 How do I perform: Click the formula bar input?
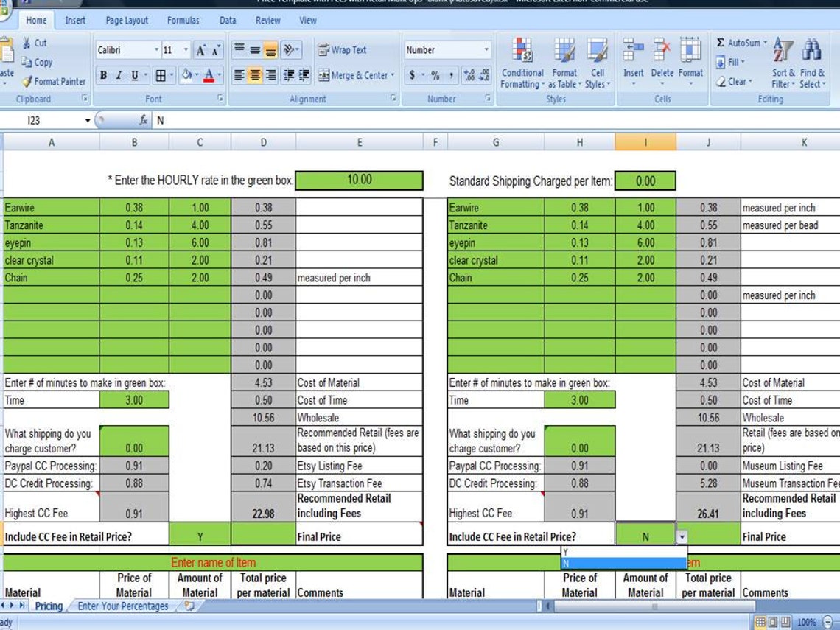point(496,121)
